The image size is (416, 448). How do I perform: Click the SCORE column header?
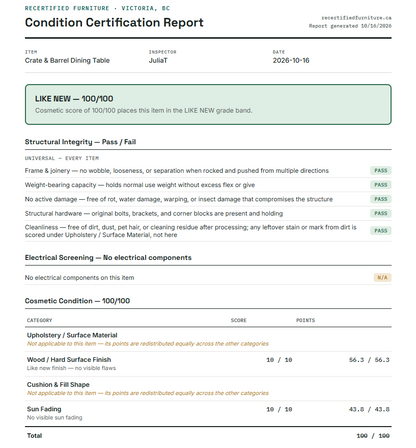(239, 320)
